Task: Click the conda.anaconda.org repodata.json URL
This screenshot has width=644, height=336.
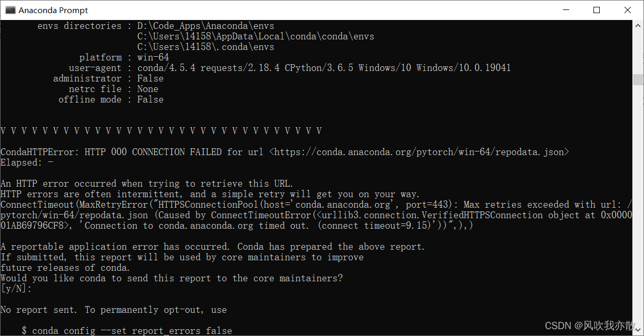Action: pos(419,152)
